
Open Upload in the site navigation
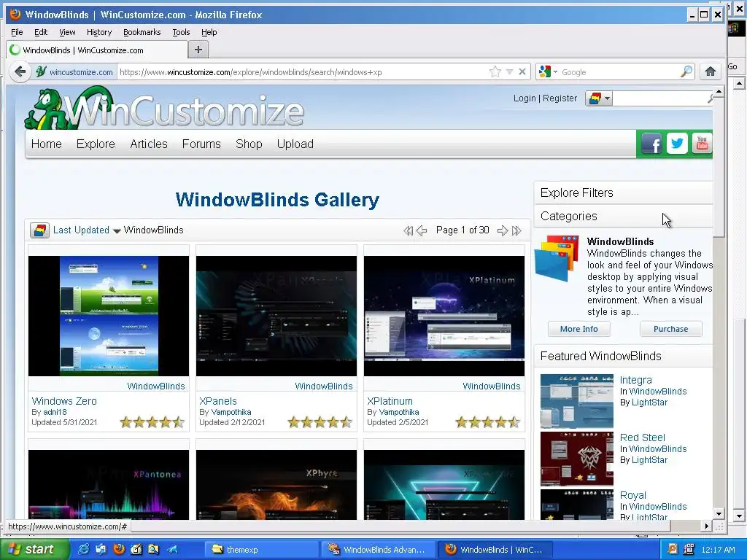(x=295, y=144)
